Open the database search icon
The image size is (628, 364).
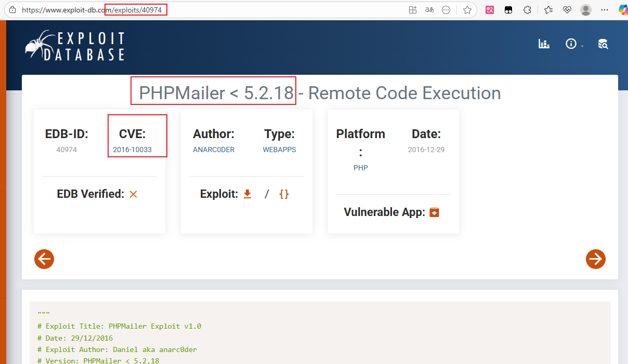[x=603, y=44]
